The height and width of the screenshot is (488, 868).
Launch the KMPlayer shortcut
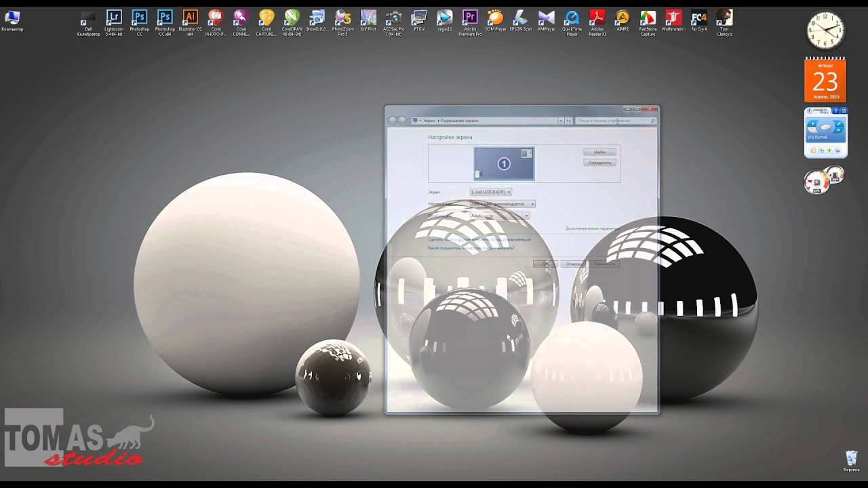547,21
